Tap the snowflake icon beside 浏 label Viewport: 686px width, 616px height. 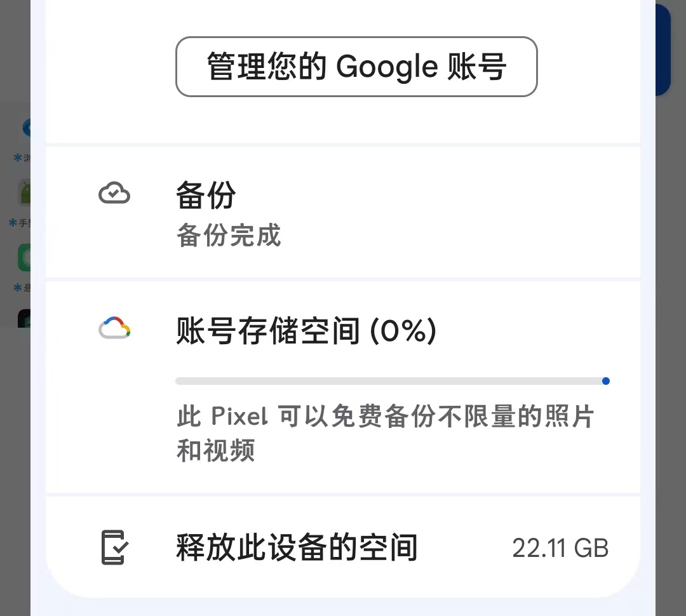(18, 157)
